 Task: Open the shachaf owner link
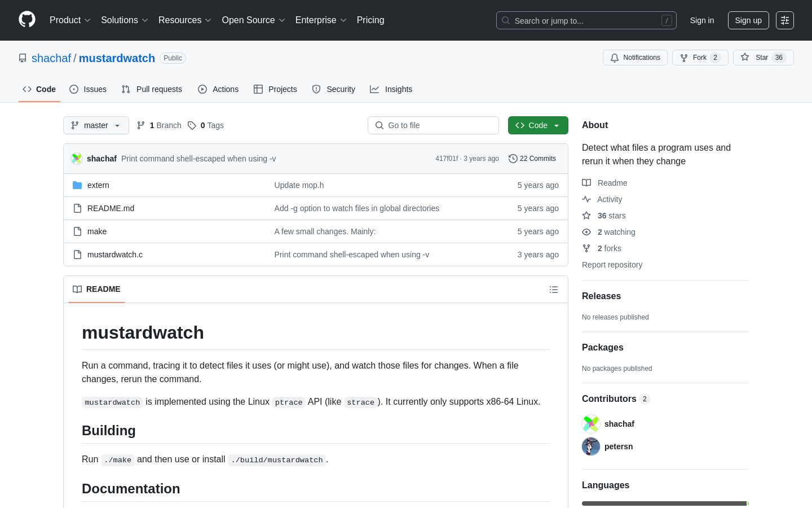coord(51,58)
